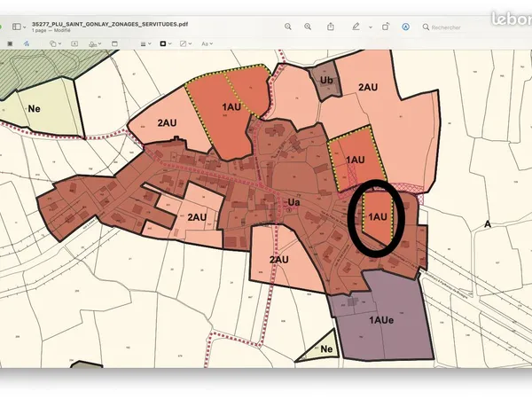532x399 pixels.
Task: Expand the signature dropdown chevron
Action: coord(99,43)
